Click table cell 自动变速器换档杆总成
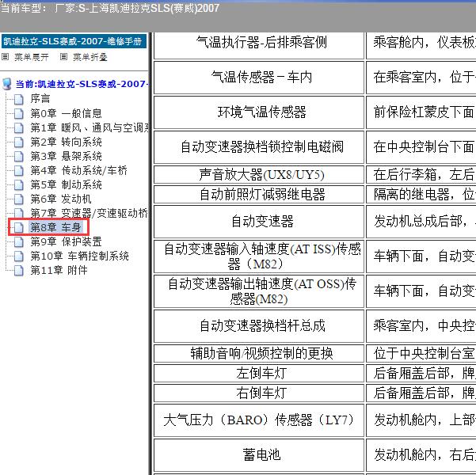The height and width of the screenshot is (475, 476). [259, 326]
